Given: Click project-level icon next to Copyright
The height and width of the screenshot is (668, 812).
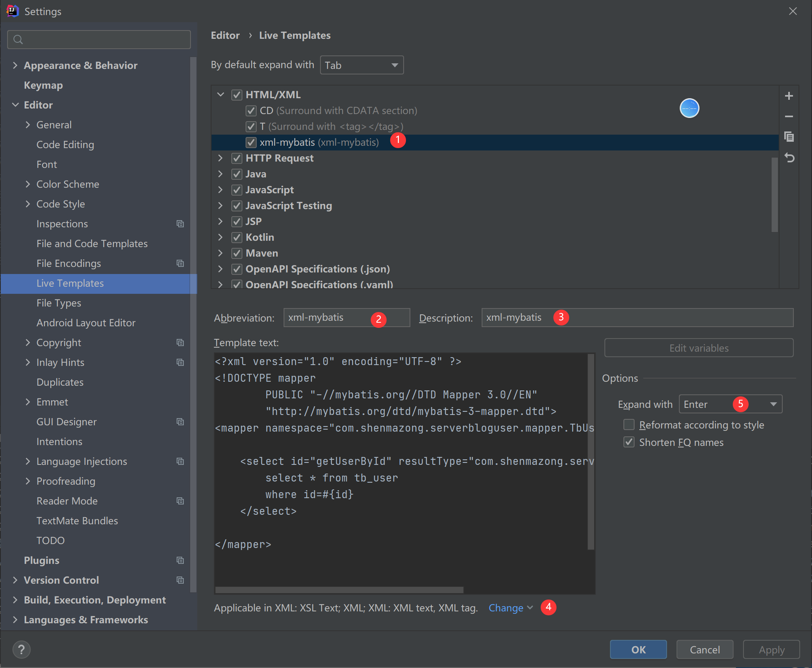Looking at the screenshot, I should point(180,343).
